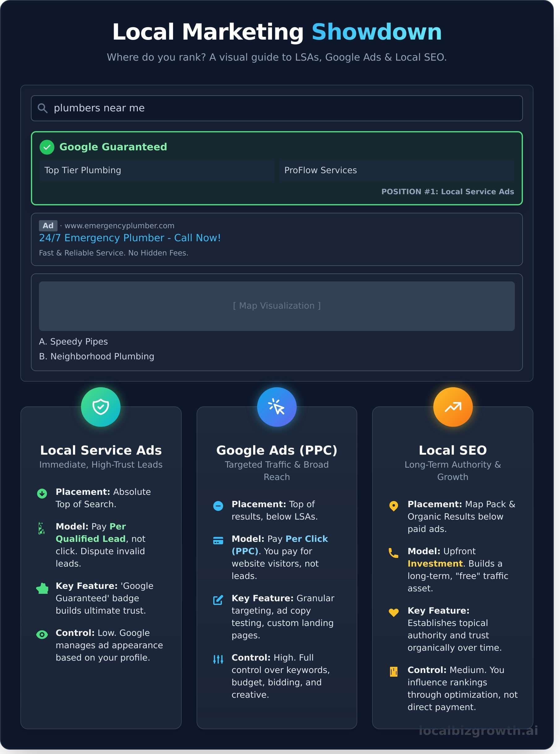Click the yellow phone icon beside Upfront Investment
Image resolution: width=560 pixels, height=754 pixels.
click(393, 553)
